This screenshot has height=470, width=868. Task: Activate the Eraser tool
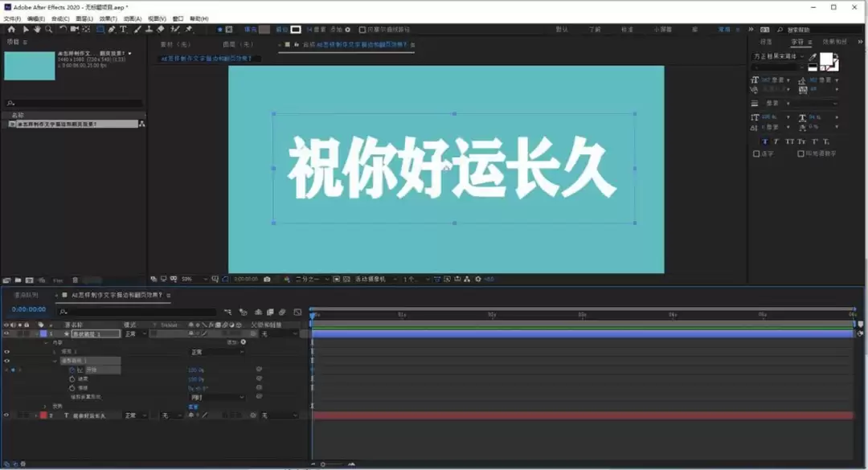click(161, 30)
